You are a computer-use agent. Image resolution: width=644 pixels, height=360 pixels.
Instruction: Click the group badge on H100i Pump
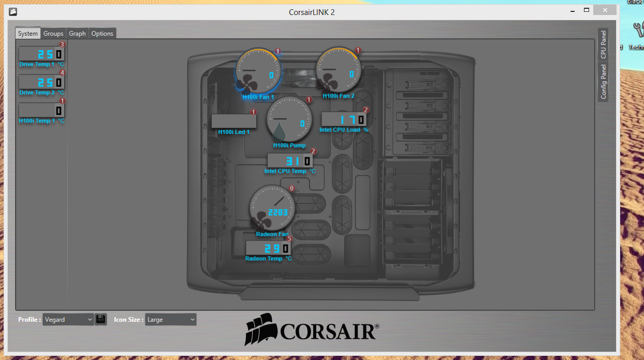point(309,100)
